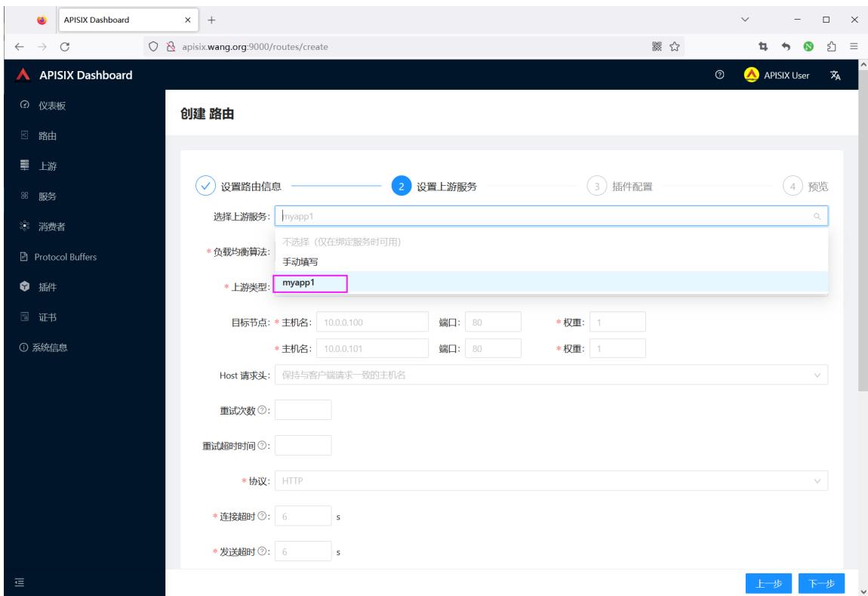Click the 连接超时 input field
The width and height of the screenshot is (868, 596).
pyautogui.click(x=303, y=516)
